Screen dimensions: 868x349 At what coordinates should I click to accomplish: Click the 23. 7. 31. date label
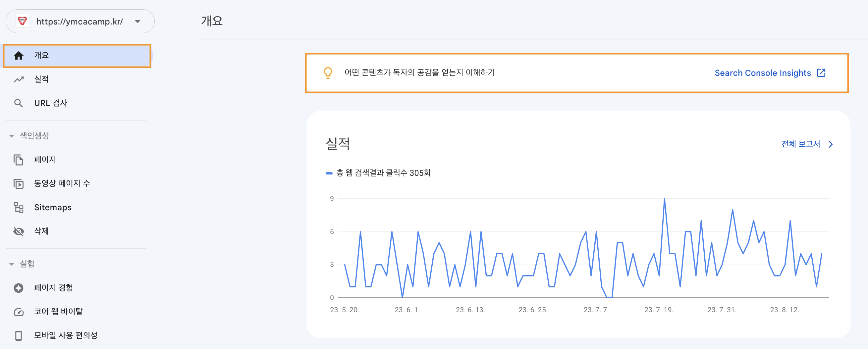click(722, 310)
